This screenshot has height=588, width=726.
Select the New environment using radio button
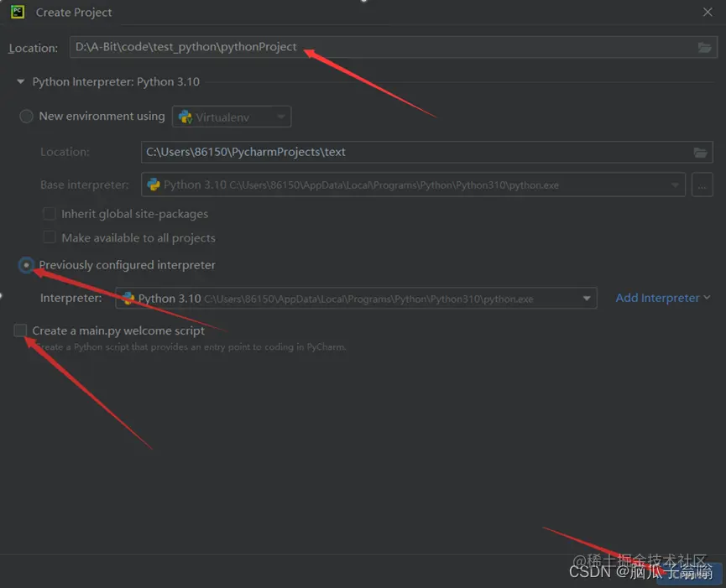click(x=26, y=116)
